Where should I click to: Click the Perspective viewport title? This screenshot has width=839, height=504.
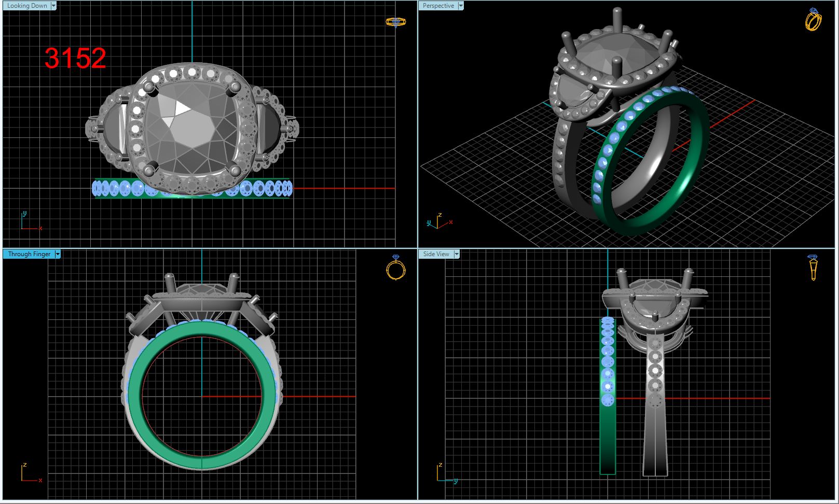[438, 6]
